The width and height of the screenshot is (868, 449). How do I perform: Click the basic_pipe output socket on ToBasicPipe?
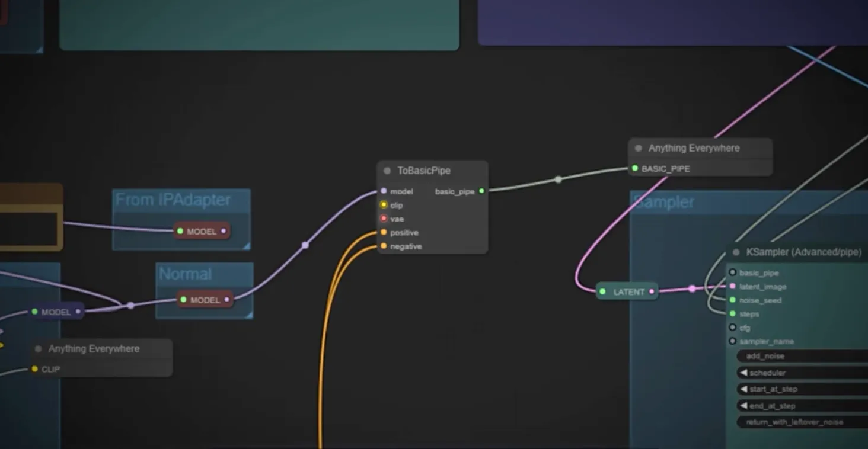pyautogui.click(x=481, y=191)
